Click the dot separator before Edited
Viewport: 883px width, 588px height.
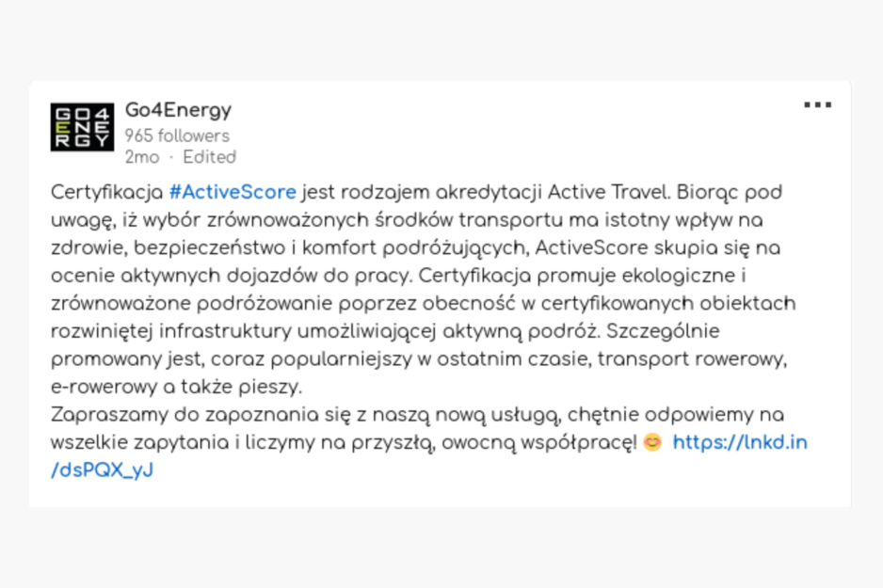click(171, 158)
